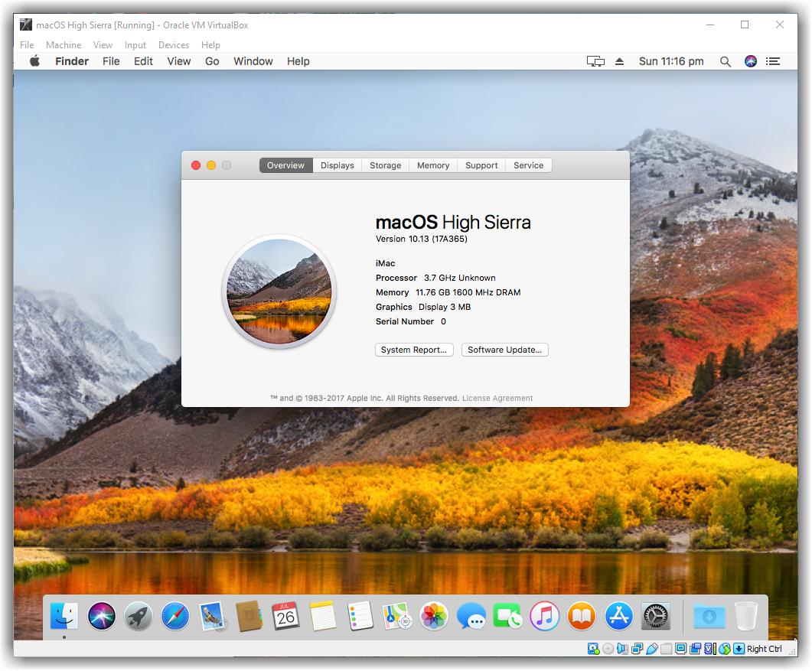Click VirtualBox network status icon
812x671 pixels.
pyautogui.click(x=638, y=649)
